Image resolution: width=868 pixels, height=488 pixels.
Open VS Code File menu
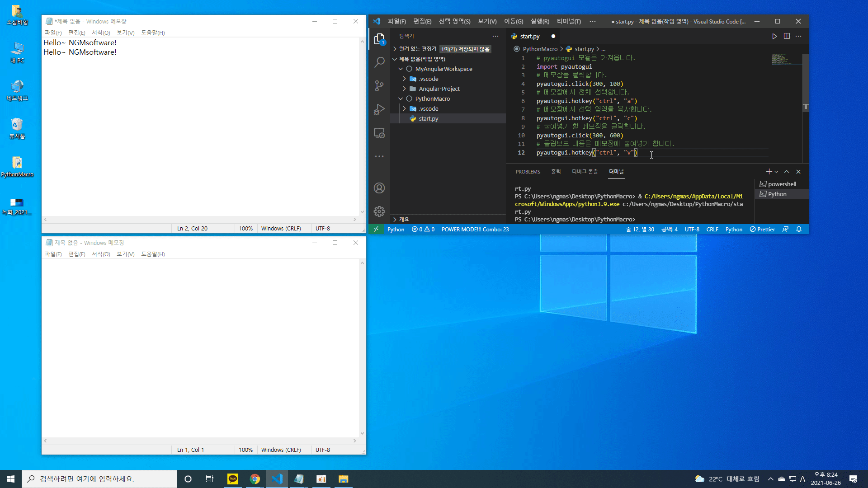point(396,21)
